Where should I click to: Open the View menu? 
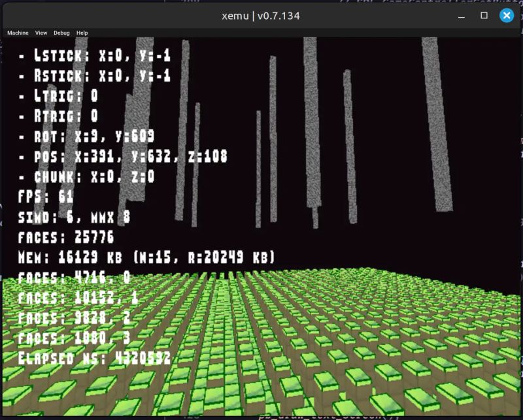(41, 33)
